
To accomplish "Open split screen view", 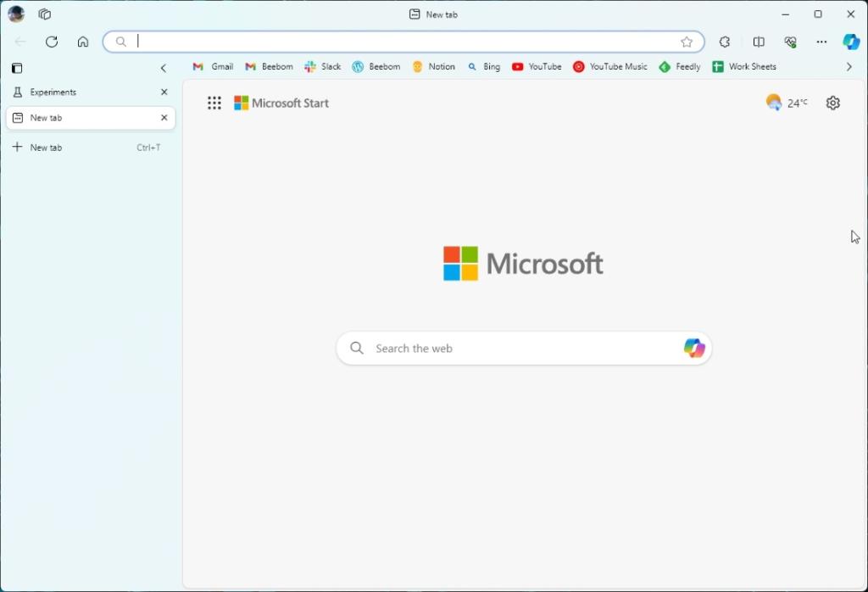I will tap(758, 41).
